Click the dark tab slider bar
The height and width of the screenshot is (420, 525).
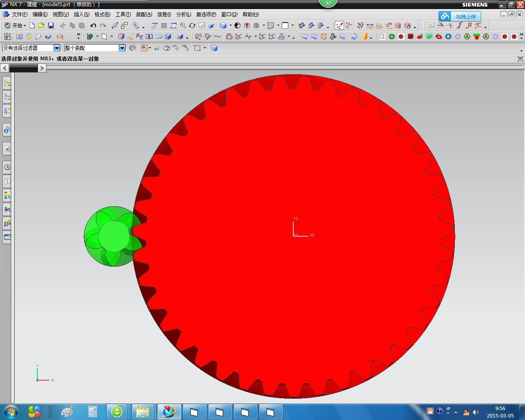coord(23,68)
